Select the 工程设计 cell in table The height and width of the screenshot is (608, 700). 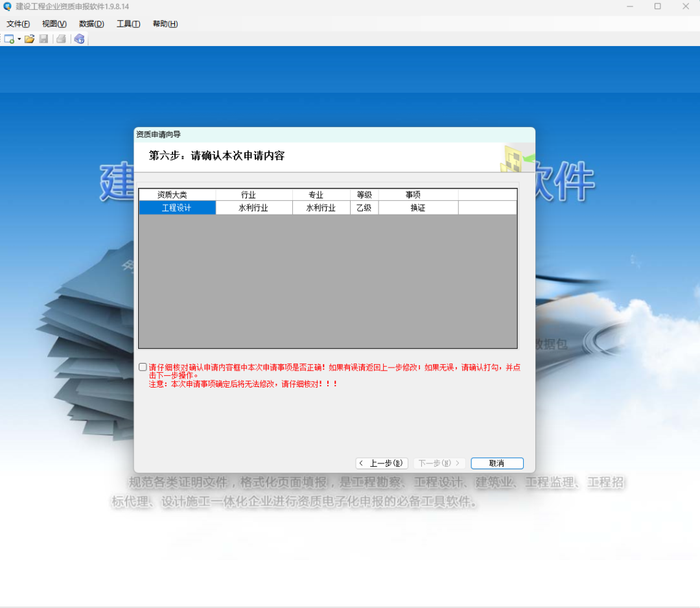pos(177,208)
